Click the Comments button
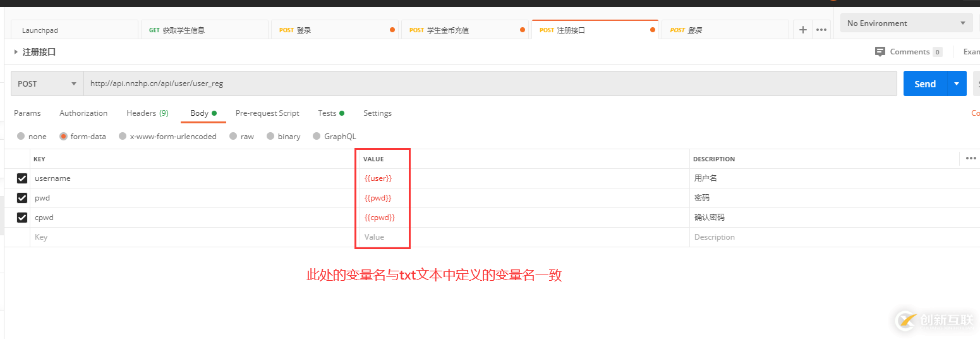980x339 pixels. pos(909,52)
